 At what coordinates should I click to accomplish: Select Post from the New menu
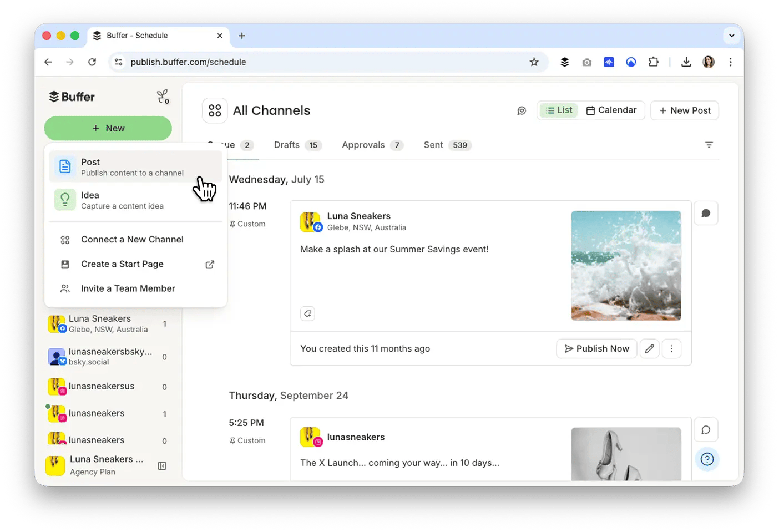tap(135, 166)
